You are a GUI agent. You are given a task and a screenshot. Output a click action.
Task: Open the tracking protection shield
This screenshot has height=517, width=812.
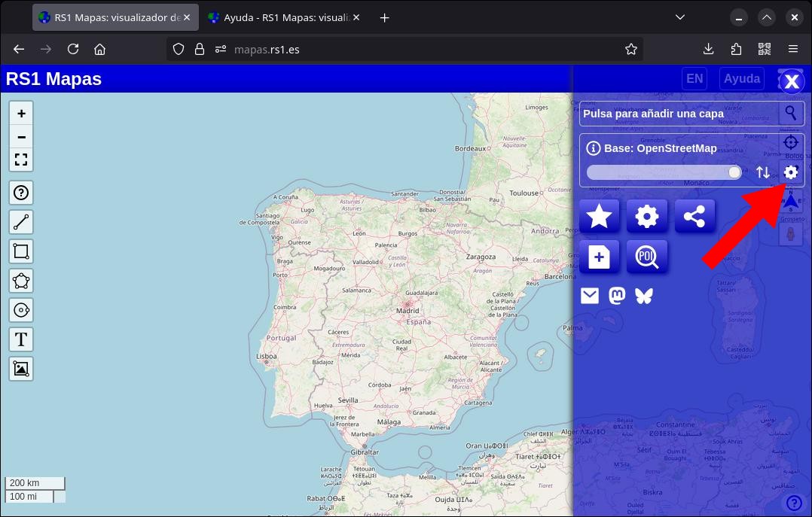(179, 49)
